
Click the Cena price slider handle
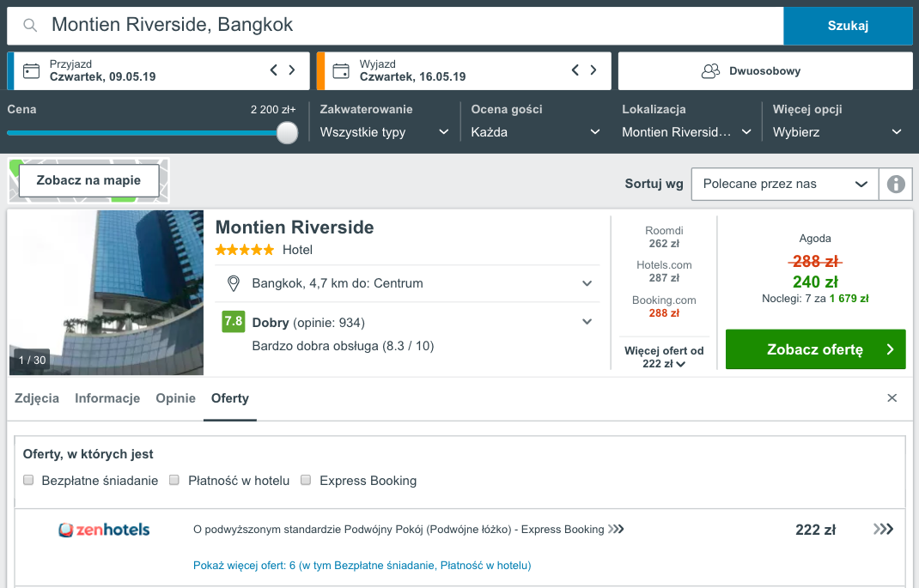pyautogui.click(x=287, y=132)
